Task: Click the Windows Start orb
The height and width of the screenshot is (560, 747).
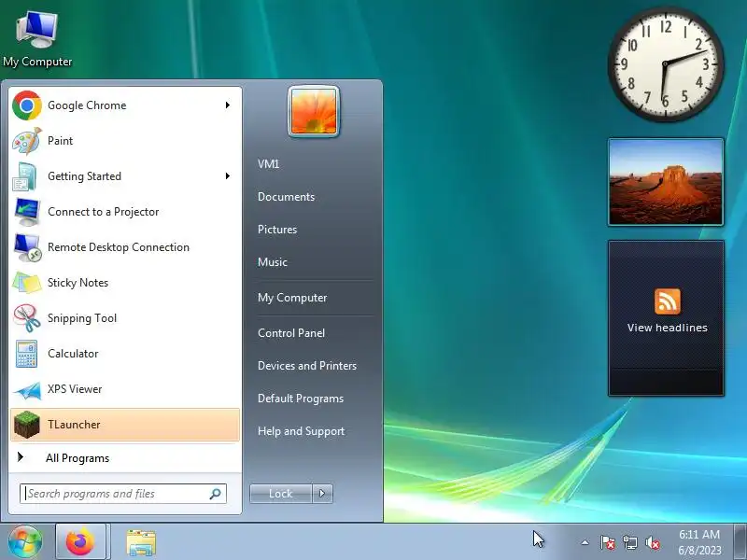Action: point(25,542)
